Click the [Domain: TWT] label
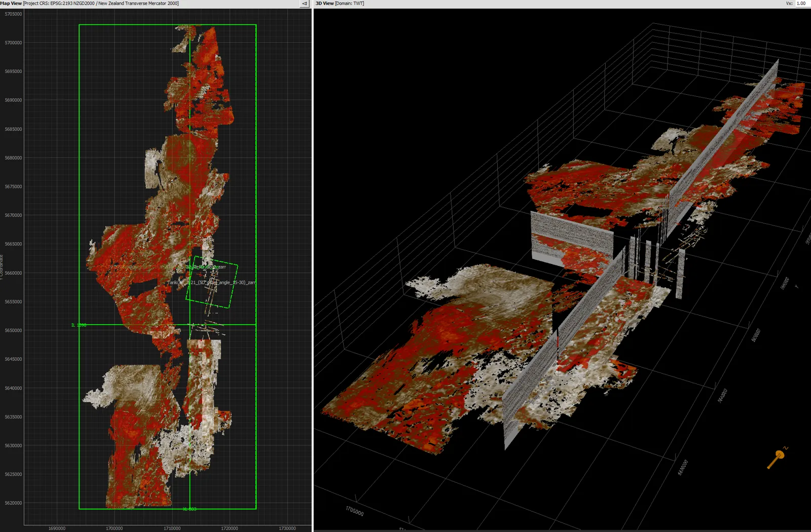811x532 pixels. pos(350,4)
